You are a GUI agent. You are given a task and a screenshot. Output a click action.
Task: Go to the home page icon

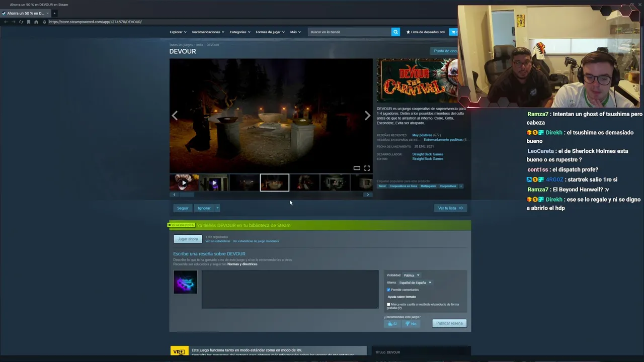pyautogui.click(x=36, y=22)
